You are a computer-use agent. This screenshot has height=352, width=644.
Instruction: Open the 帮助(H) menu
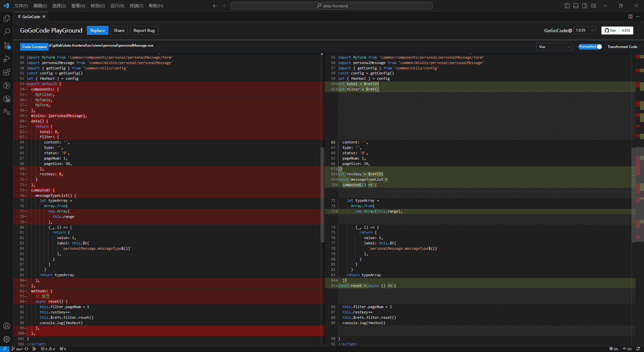[x=156, y=6]
